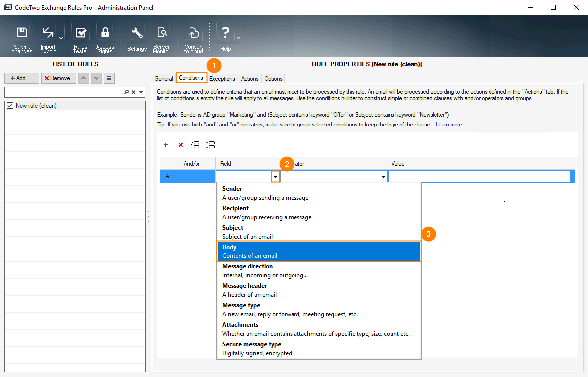Open the Operator dropdown arrow
The height and width of the screenshot is (377, 588).
click(x=383, y=176)
